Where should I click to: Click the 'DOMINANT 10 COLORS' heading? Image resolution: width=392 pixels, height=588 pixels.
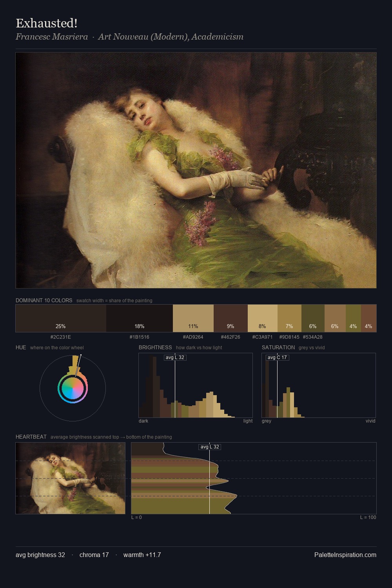[44, 300]
